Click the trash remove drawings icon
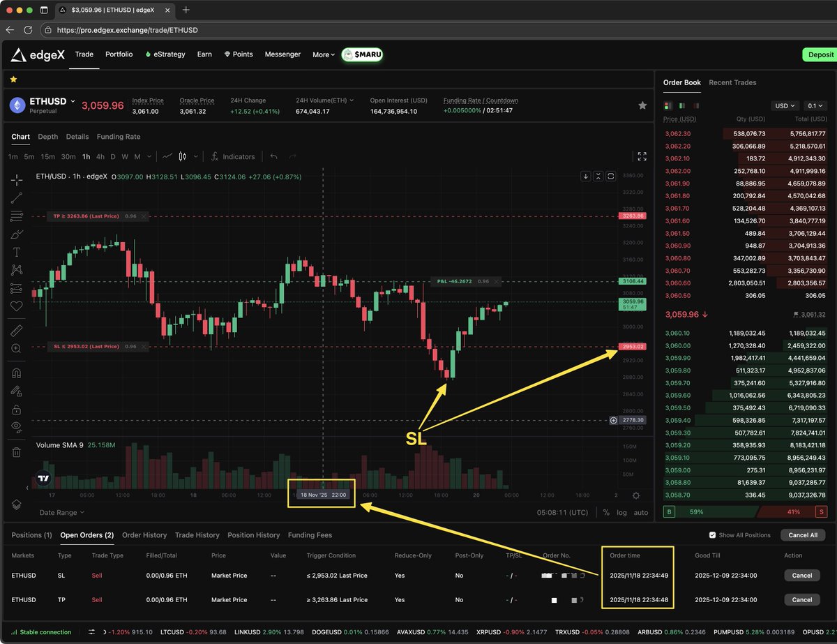This screenshot has width=837, height=644. click(x=17, y=452)
